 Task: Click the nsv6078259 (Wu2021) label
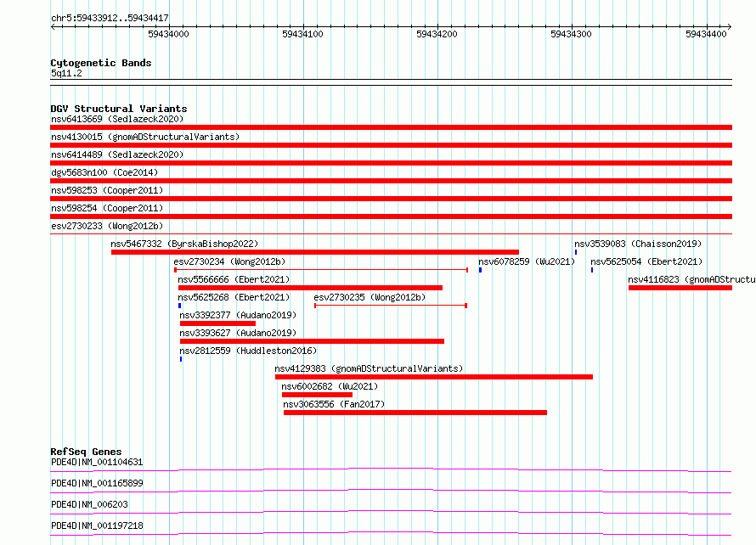pos(527,261)
